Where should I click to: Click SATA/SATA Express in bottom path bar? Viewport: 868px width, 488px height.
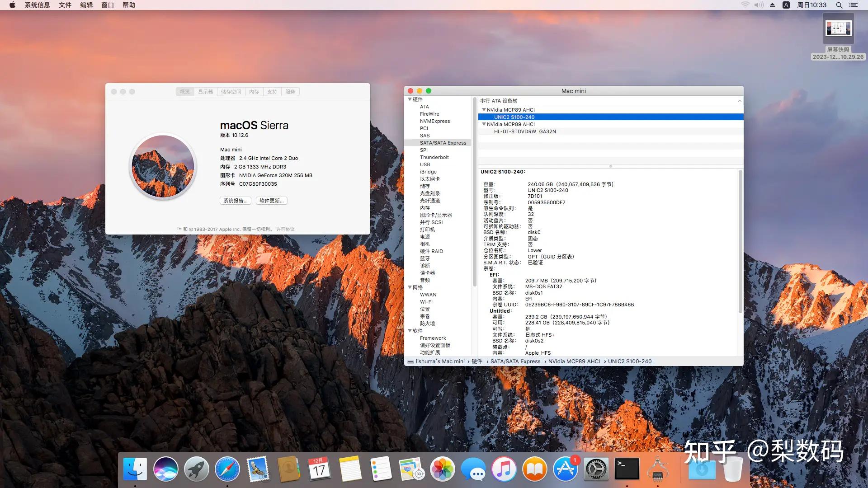pyautogui.click(x=515, y=361)
